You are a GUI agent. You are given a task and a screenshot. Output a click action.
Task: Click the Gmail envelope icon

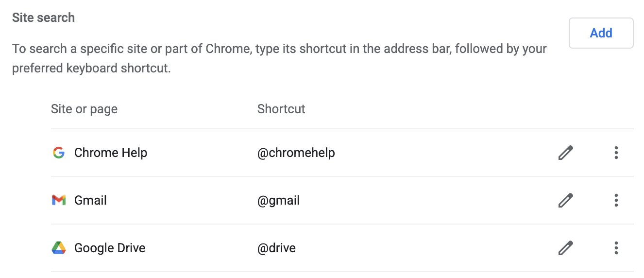pyautogui.click(x=58, y=200)
